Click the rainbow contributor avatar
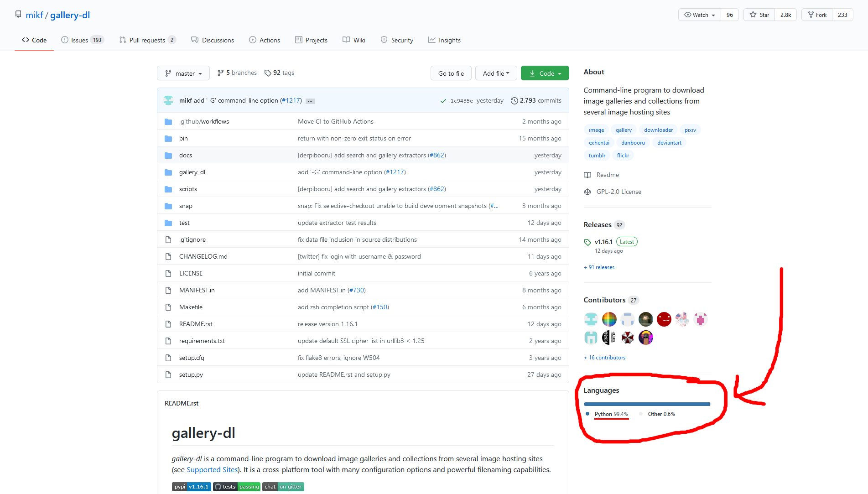This screenshot has height=494, width=868. click(609, 319)
